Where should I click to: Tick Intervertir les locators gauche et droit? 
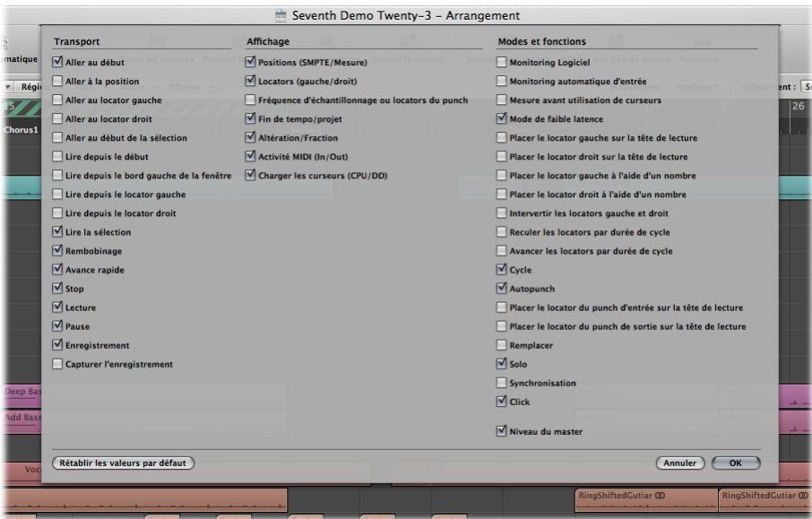pyautogui.click(x=501, y=212)
